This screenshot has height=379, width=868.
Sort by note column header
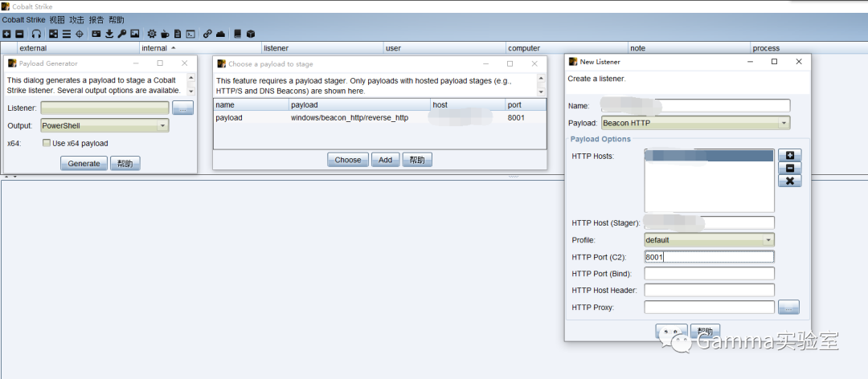click(690, 48)
